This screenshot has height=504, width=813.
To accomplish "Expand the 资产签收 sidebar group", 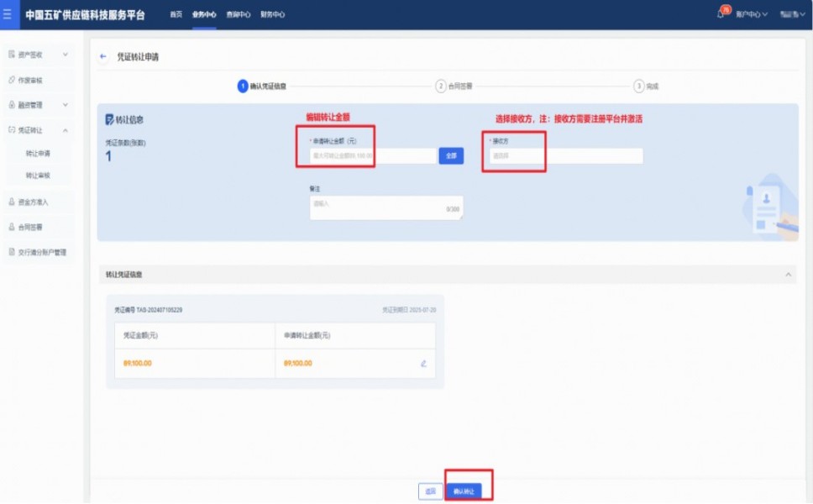I will 66,55.
